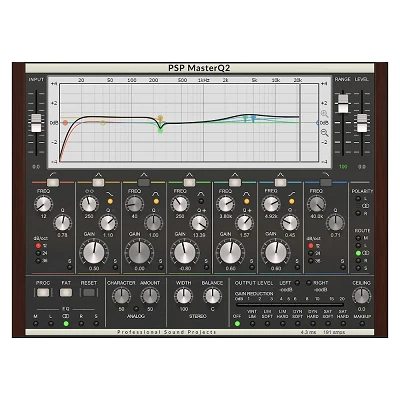Toggle the orange band enable button

coord(98,182)
